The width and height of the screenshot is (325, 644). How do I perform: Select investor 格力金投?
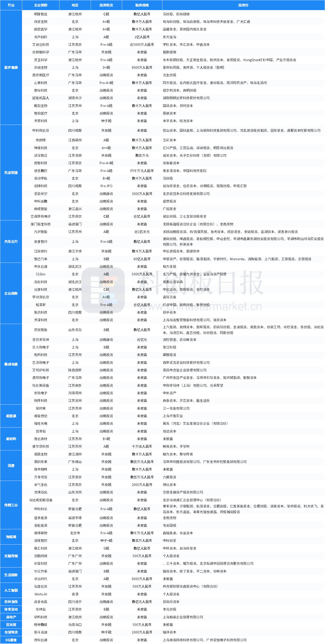pos(169,266)
